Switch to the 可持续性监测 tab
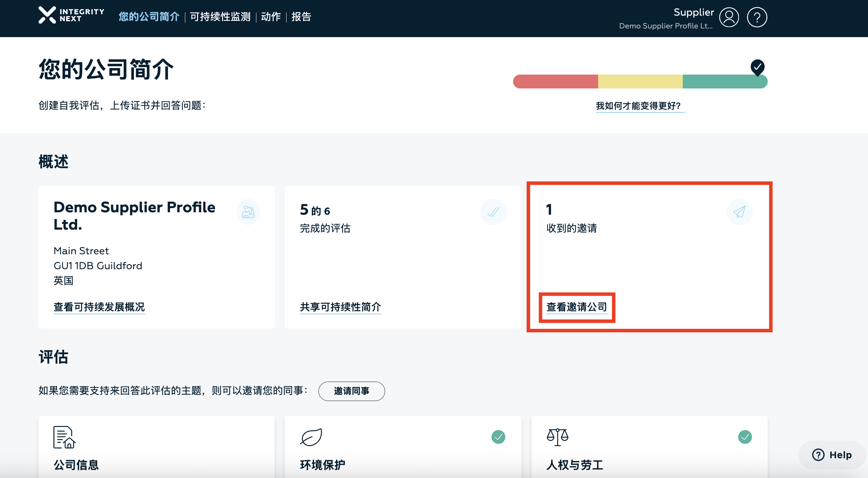This screenshot has height=478, width=868. click(x=220, y=17)
